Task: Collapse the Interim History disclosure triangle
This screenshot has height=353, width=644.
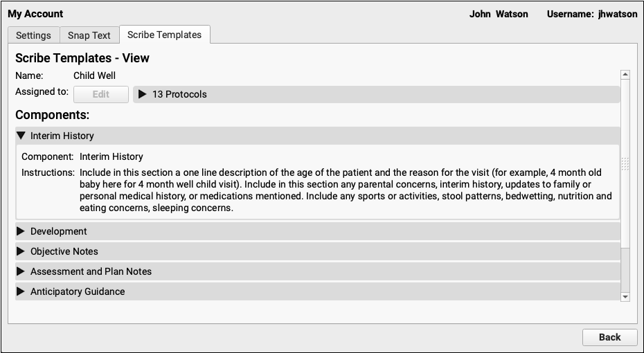Action: click(x=21, y=136)
